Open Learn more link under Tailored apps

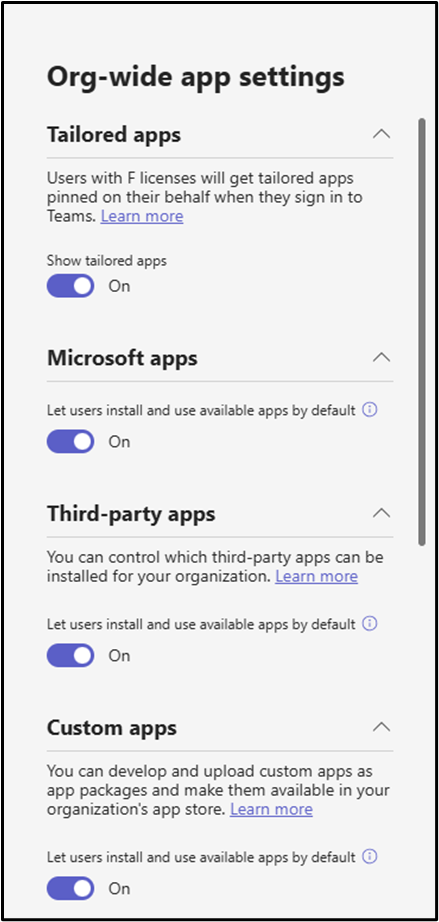click(x=142, y=216)
